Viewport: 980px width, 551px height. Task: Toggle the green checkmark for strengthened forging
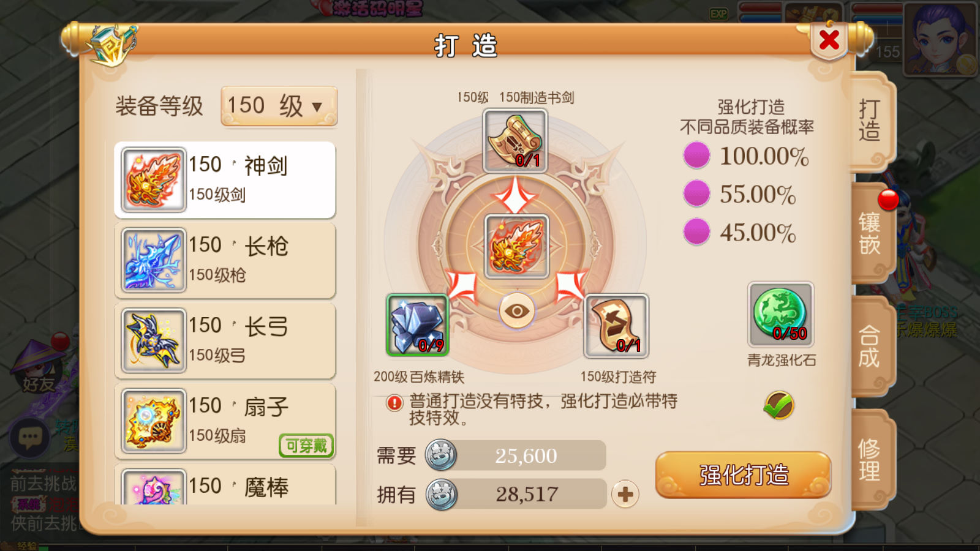tap(778, 405)
